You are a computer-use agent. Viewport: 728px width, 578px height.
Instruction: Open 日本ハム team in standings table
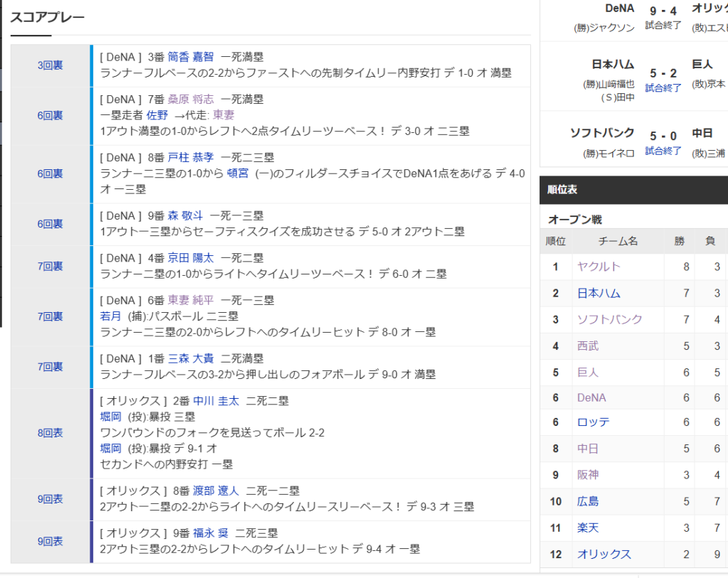coord(599,292)
